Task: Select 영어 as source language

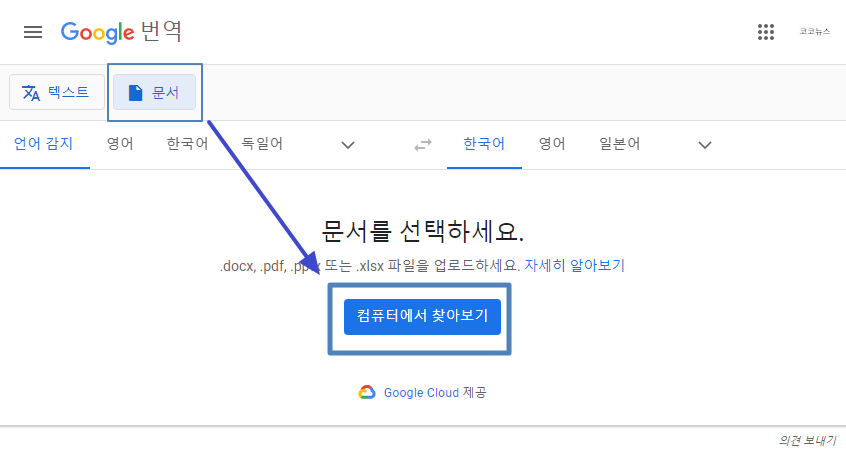Action: tap(120, 144)
